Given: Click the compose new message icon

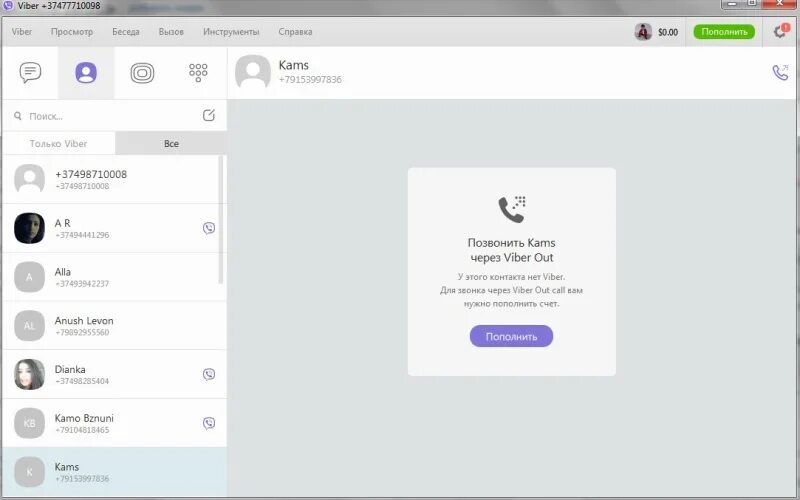Looking at the screenshot, I should [x=209, y=115].
